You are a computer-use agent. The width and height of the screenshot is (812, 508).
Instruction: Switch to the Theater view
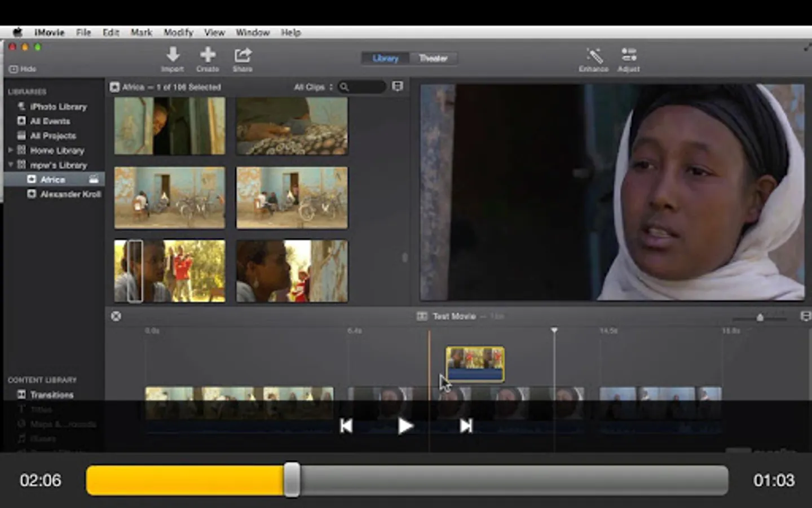click(x=433, y=58)
